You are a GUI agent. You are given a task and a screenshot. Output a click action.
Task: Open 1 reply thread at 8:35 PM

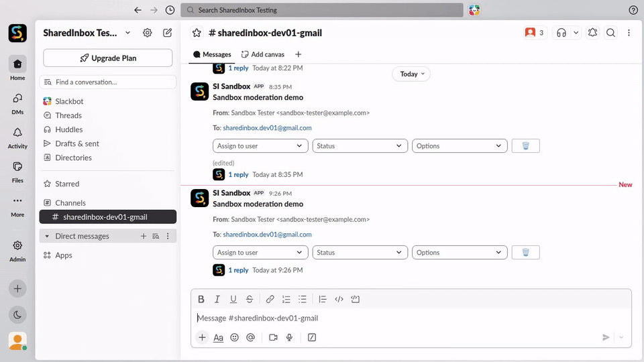pos(238,174)
